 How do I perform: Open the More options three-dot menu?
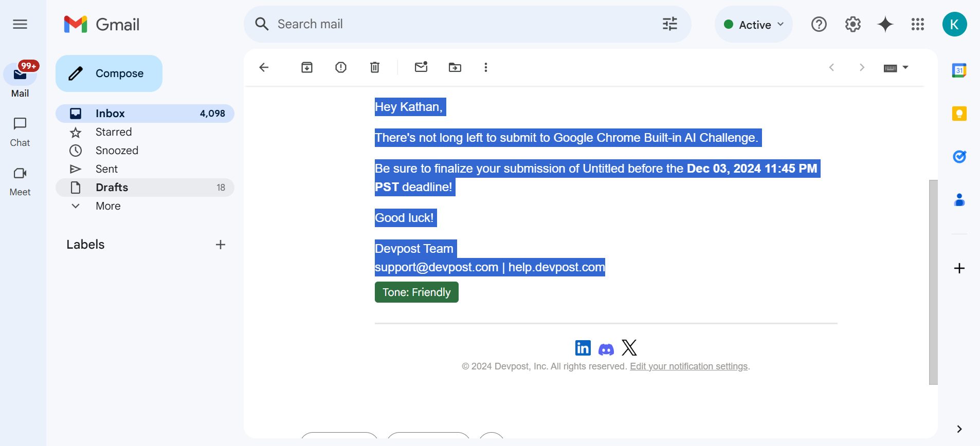486,67
